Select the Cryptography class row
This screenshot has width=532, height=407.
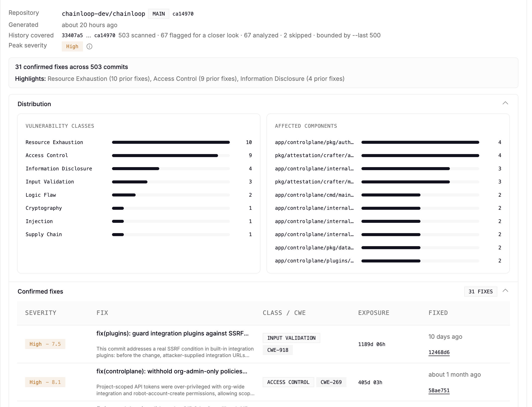point(139,208)
